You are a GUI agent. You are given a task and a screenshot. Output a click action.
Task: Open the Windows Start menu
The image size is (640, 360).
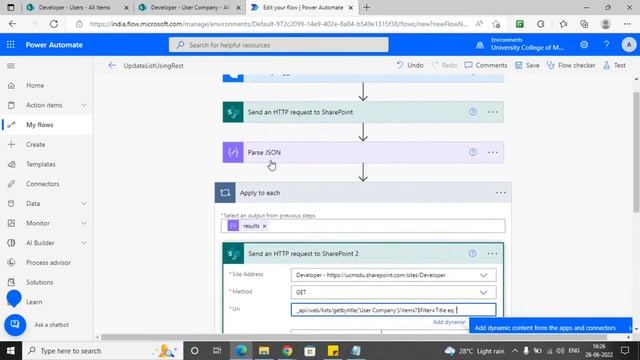pyautogui.click(x=11, y=351)
